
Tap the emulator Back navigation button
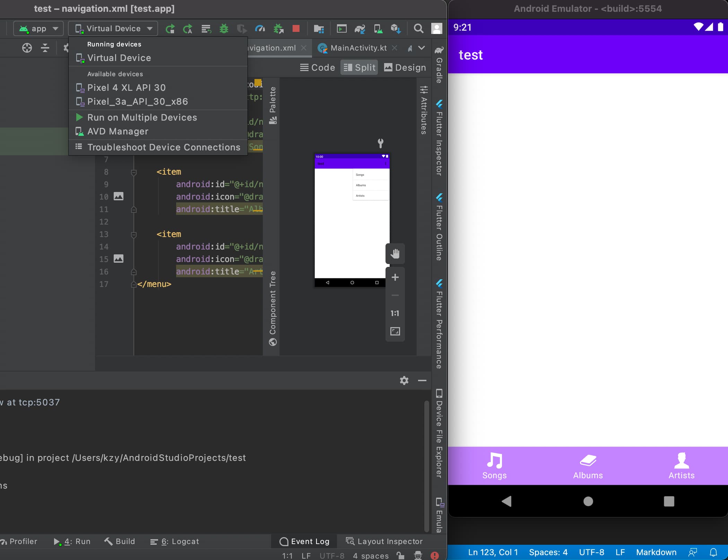pos(506,501)
